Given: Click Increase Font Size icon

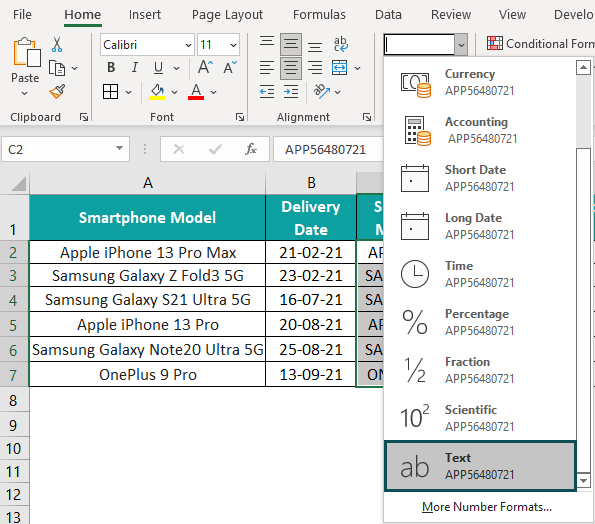Looking at the screenshot, I should 205,68.
